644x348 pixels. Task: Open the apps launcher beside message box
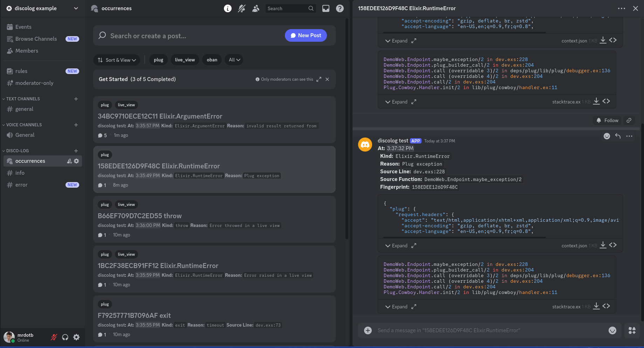(x=632, y=330)
